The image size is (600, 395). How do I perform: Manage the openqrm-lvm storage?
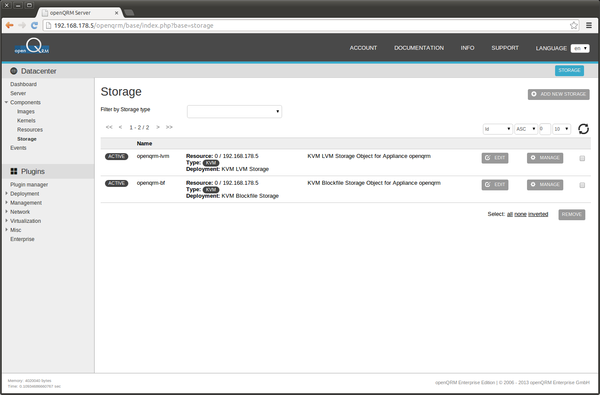click(545, 158)
